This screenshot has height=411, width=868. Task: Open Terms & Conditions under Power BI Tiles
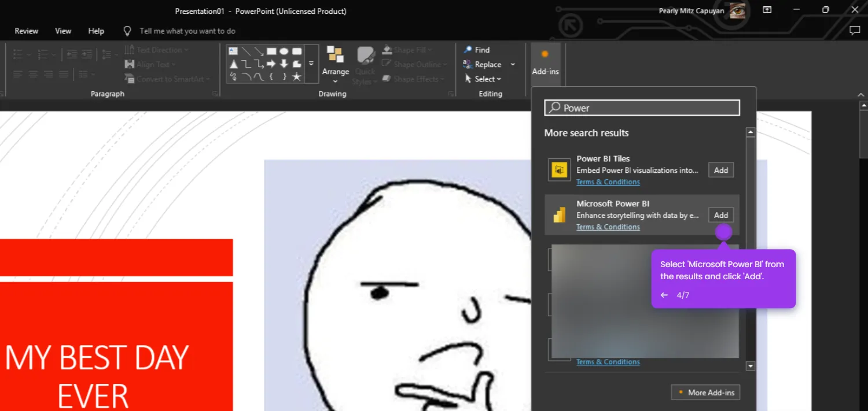608,182
